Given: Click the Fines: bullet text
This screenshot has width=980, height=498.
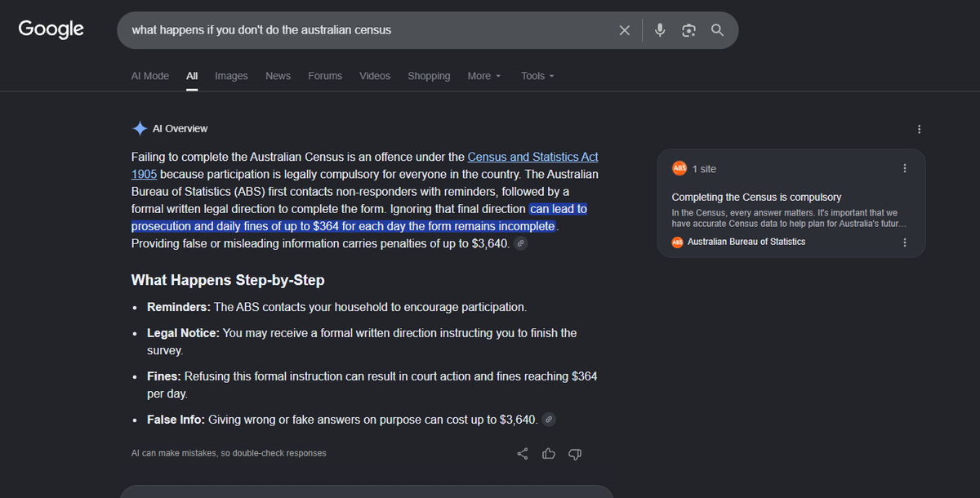Looking at the screenshot, I should tap(372, 385).
